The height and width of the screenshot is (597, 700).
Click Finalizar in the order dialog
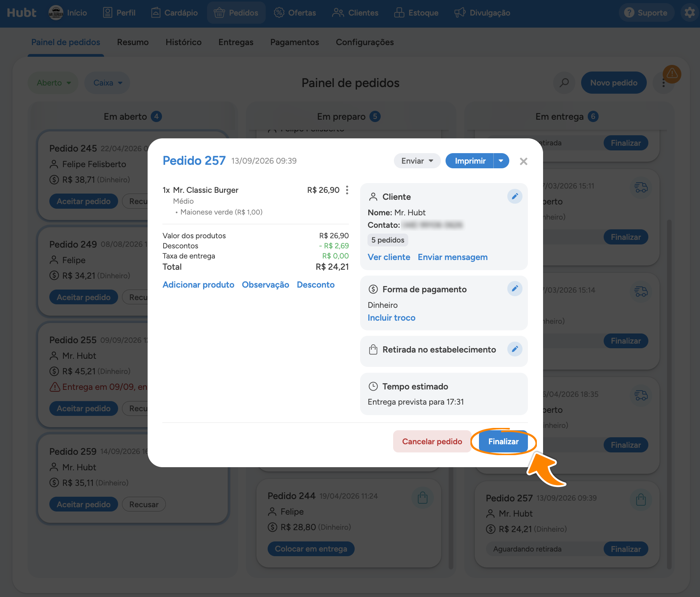point(503,442)
